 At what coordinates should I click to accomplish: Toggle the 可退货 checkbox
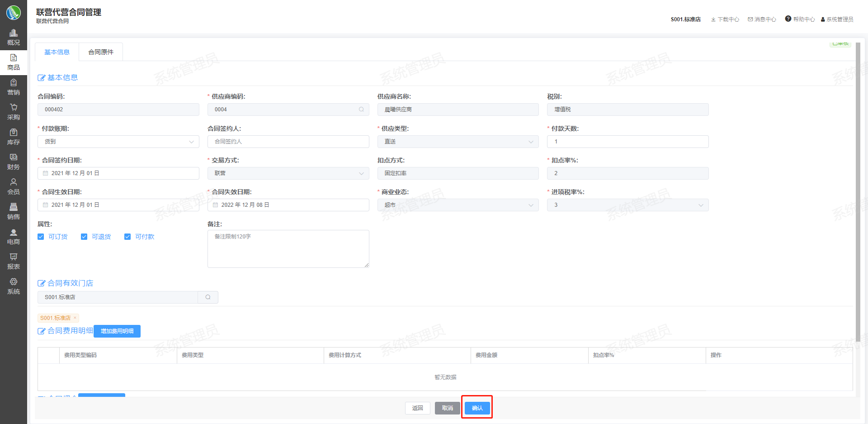[84, 237]
